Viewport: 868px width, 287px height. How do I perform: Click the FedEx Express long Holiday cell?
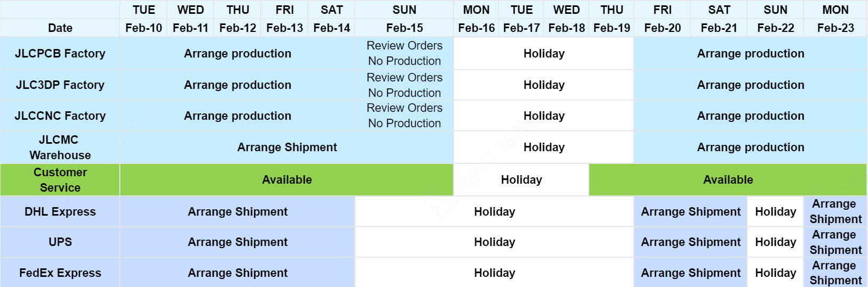click(494, 273)
